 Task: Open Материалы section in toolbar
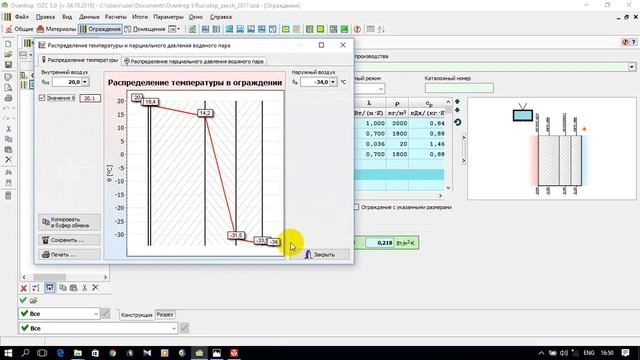(x=56, y=29)
